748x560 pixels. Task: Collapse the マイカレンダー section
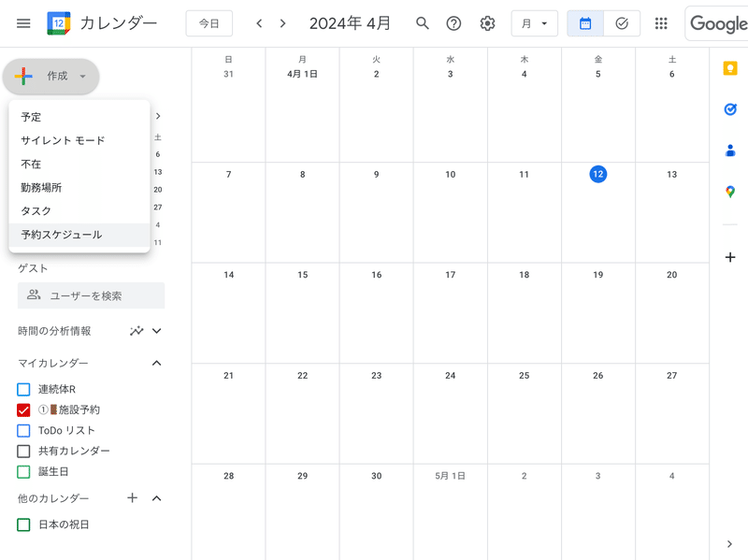click(x=156, y=363)
